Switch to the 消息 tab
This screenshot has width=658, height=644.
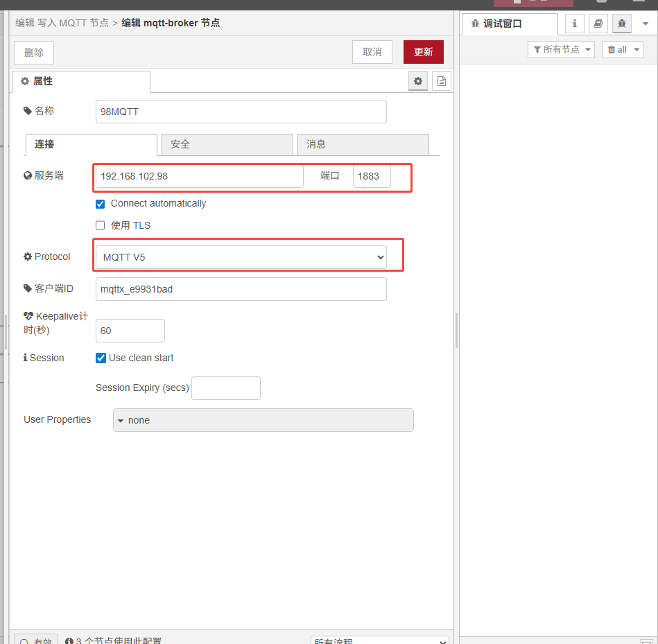363,144
